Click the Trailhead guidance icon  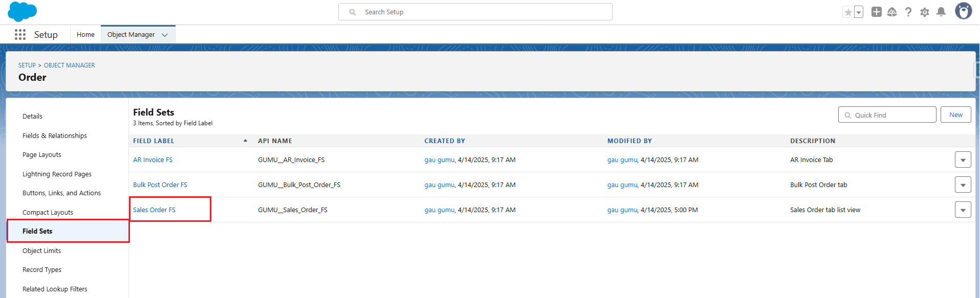tap(892, 12)
